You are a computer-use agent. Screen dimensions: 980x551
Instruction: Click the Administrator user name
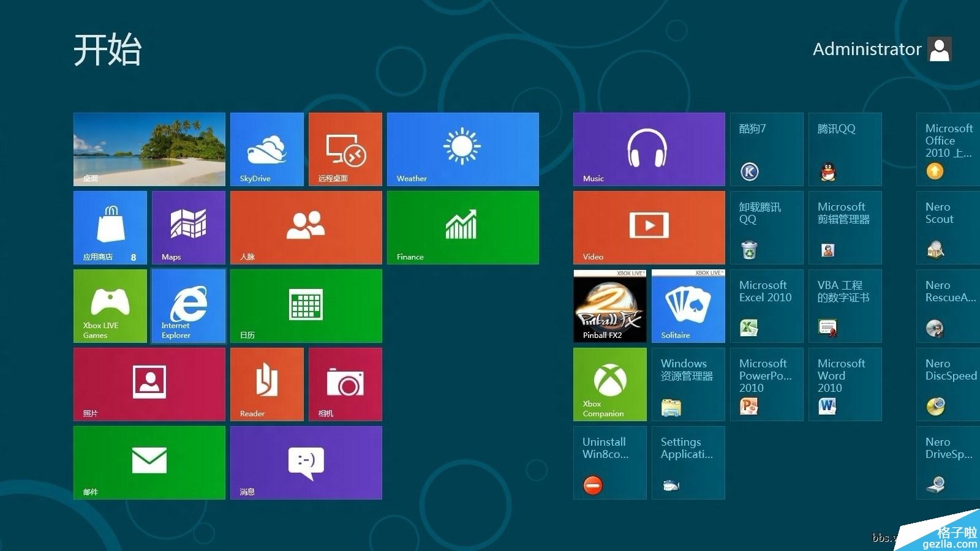(x=867, y=49)
